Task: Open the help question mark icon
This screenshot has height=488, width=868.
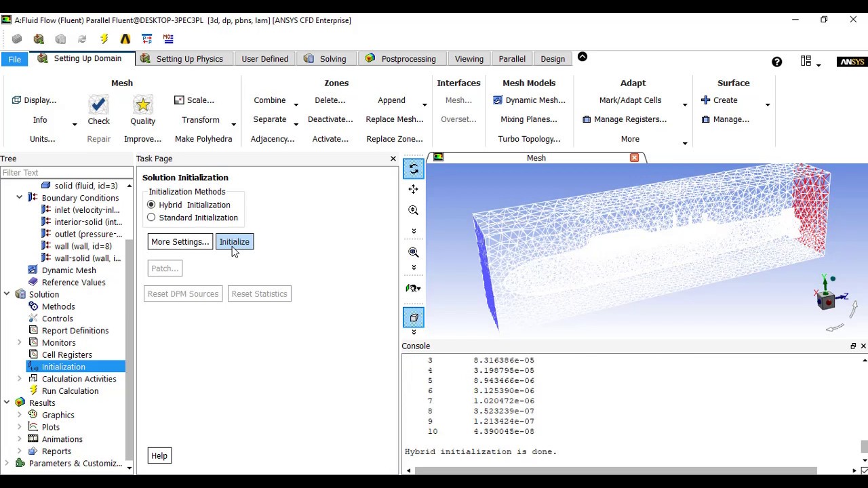Action: [x=776, y=62]
